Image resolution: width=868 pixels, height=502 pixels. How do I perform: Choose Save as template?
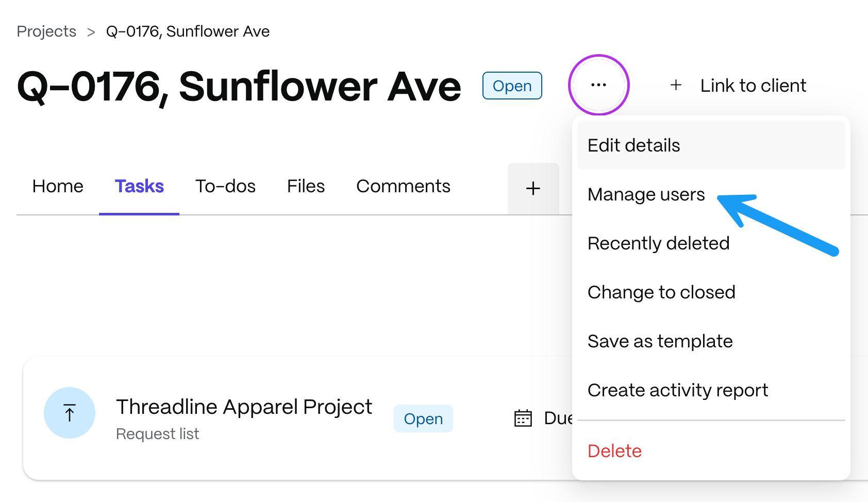[x=711, y=341]
